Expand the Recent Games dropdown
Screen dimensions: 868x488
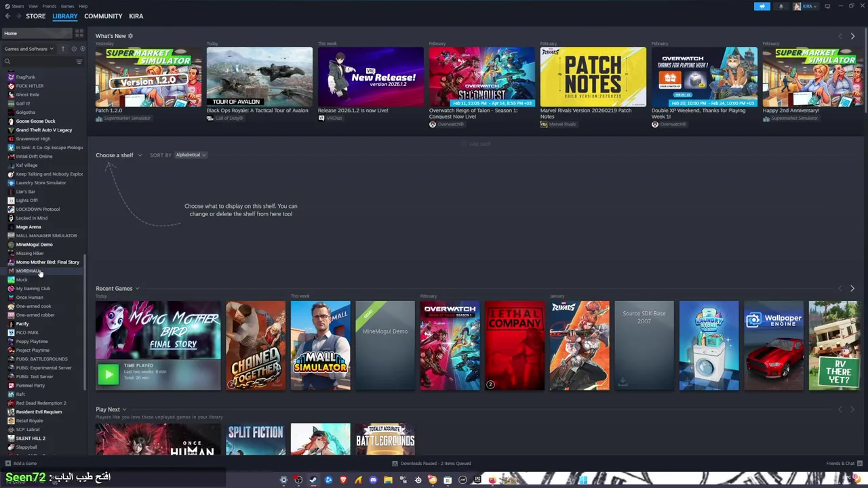tap(117, 289)
